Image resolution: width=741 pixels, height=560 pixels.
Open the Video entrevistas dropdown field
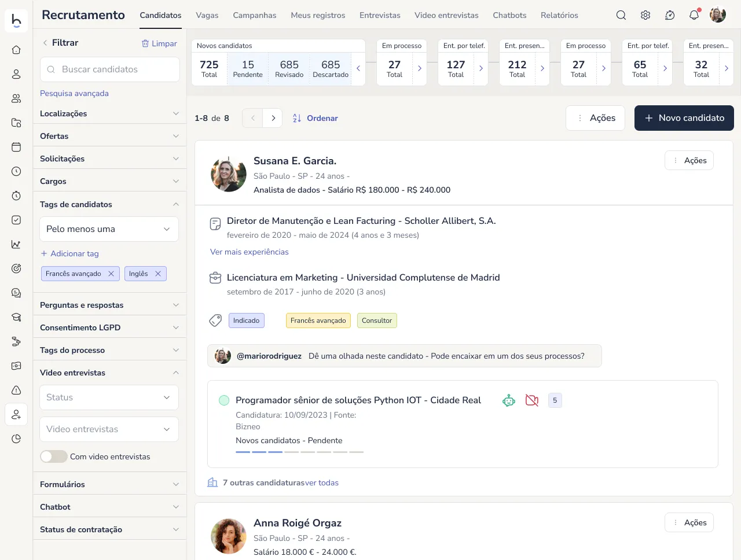[109, 429]
